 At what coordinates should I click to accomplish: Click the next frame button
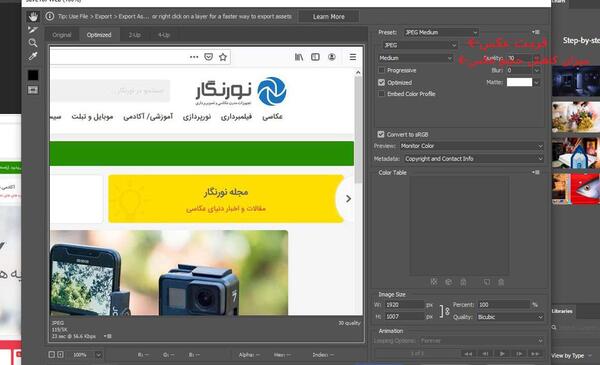(x=519, y=354)
